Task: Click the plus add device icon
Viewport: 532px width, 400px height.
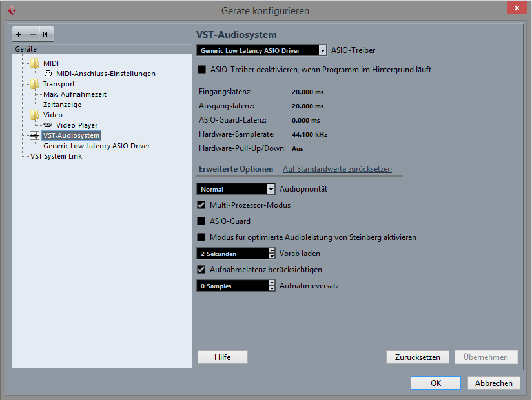Action: 19,34
